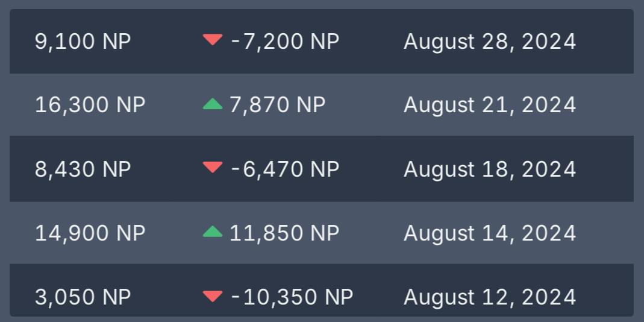Click the -7,200 NP change value

[286, 42]
